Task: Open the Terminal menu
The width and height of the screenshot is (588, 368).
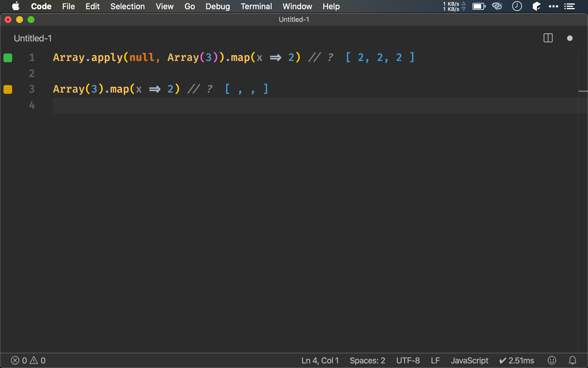Action: pos(256,6)
